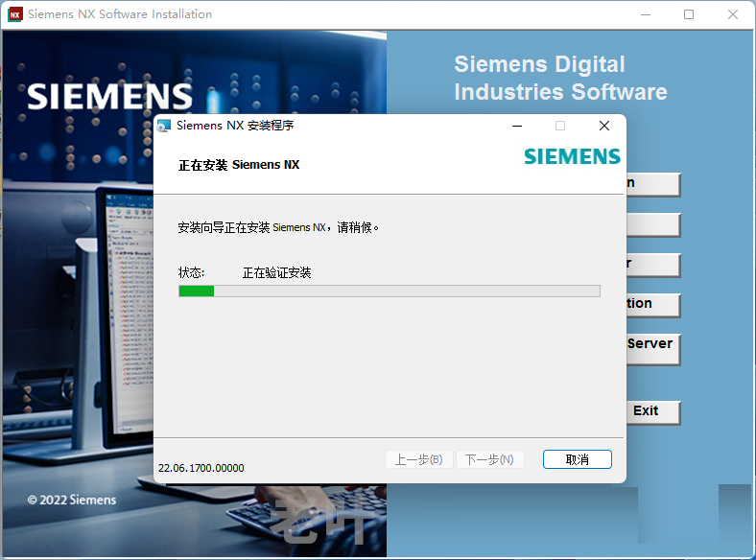
Task: Click the © 2022 Siemens copyright text
Action: (72, 500)
